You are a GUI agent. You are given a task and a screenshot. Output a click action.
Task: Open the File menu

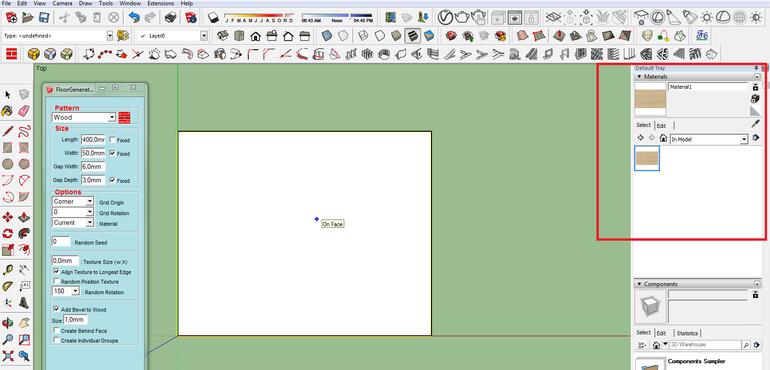pos(6,3)
